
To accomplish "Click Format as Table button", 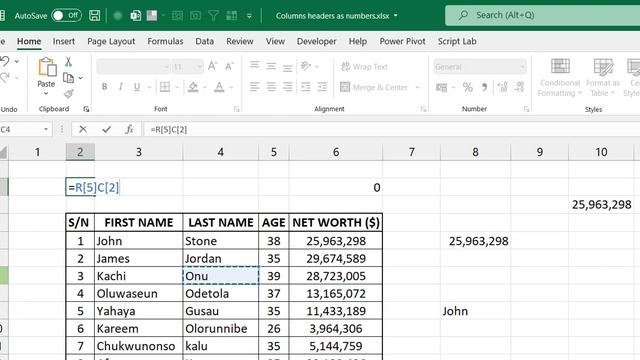I will 603,78.
